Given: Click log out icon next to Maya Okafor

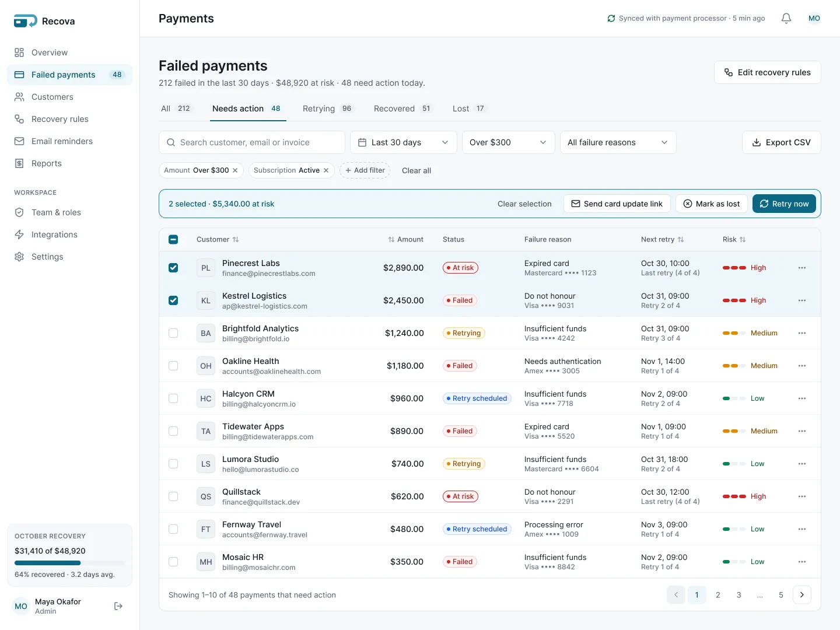Looking at the screenshot, I should [118, 606].
